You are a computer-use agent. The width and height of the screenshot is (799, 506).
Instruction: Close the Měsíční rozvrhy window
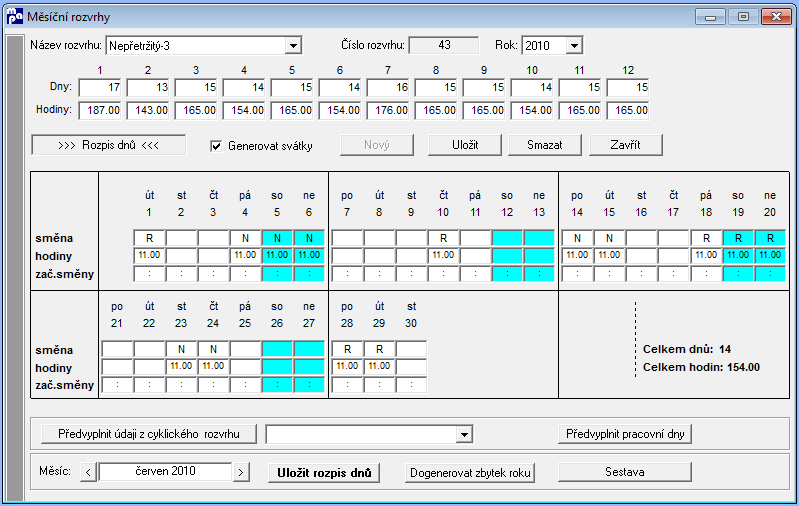coord(776,17)
